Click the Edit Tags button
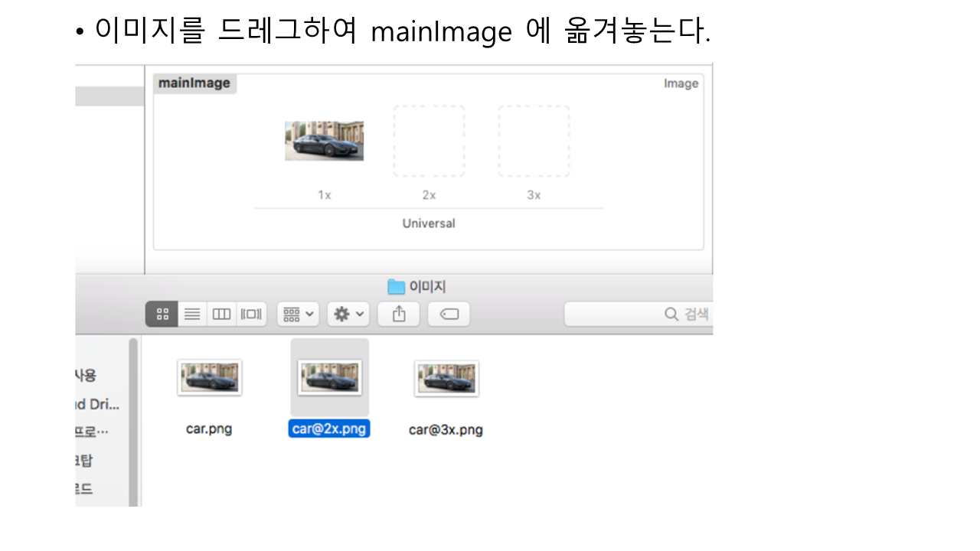Screen dimensions: 980x551 point(449,314)
